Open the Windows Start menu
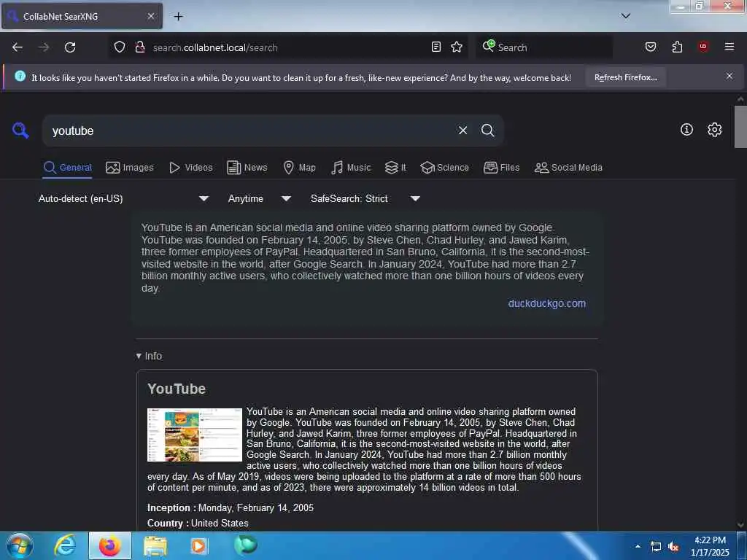Image resolution: width=747 pixels, height=560 pixels. pos(19,545)
